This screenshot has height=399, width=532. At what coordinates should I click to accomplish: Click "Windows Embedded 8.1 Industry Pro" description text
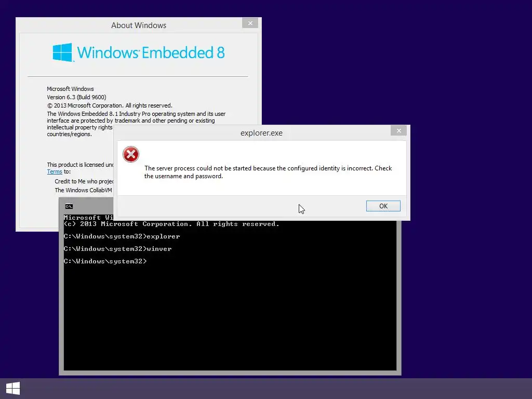[136, 124]
